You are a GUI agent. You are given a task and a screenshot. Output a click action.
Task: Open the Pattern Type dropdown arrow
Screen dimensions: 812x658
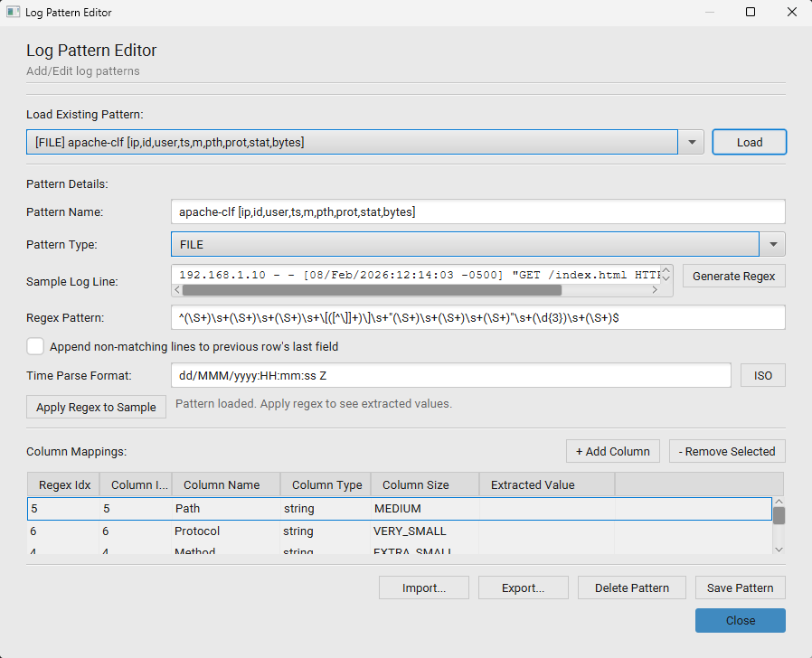click(x=772, y=244)
